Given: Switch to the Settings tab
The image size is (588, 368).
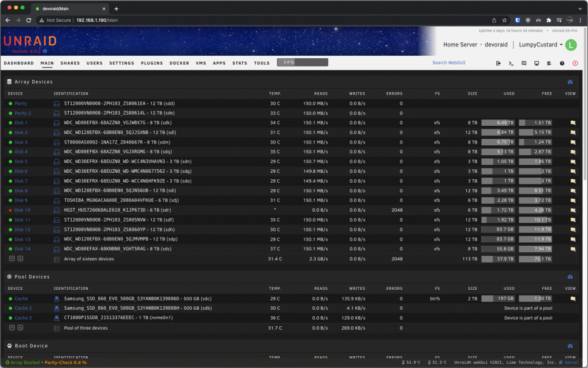Looking at the screenshot, I should [x=122, y=63].
